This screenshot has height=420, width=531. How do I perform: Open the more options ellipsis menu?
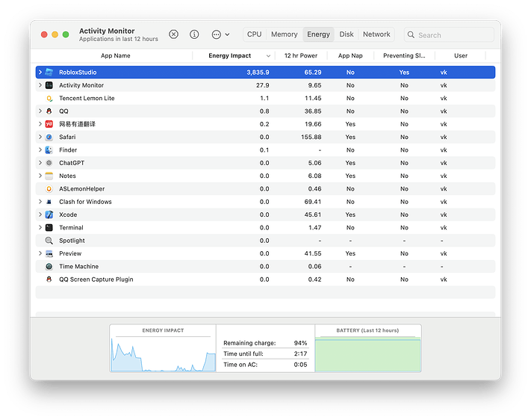[x=220, y=34]
